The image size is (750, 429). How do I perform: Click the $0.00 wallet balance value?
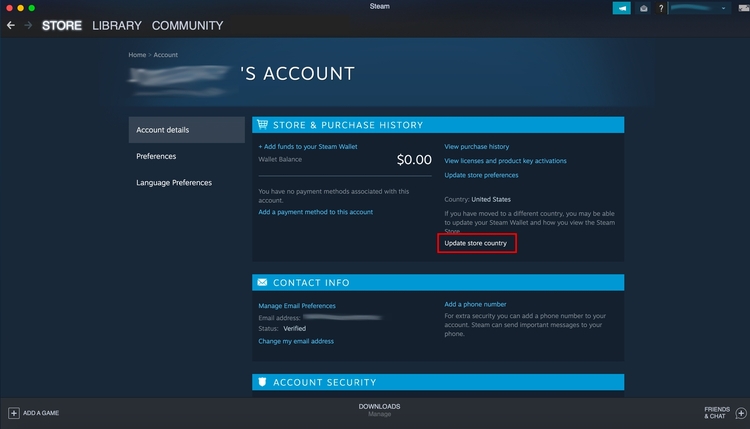click(x=414, y=160)
